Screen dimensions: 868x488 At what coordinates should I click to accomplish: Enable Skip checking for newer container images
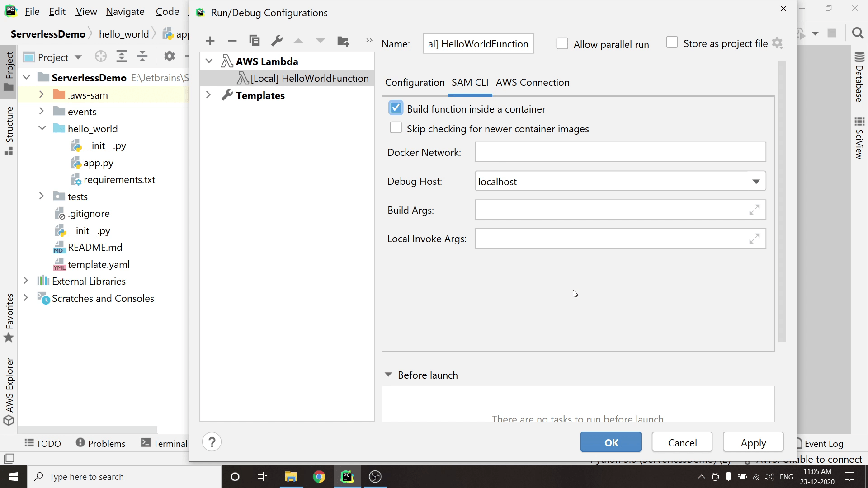point(396,128)
